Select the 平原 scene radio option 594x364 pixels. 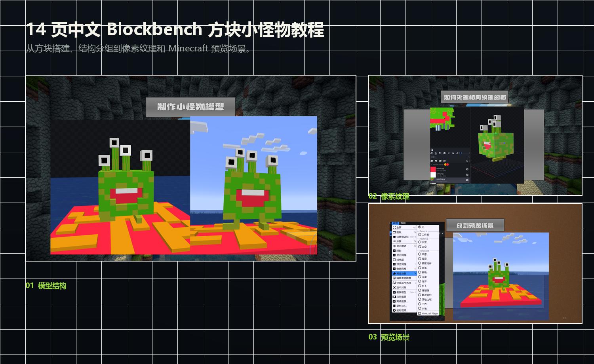click(419, 254)
